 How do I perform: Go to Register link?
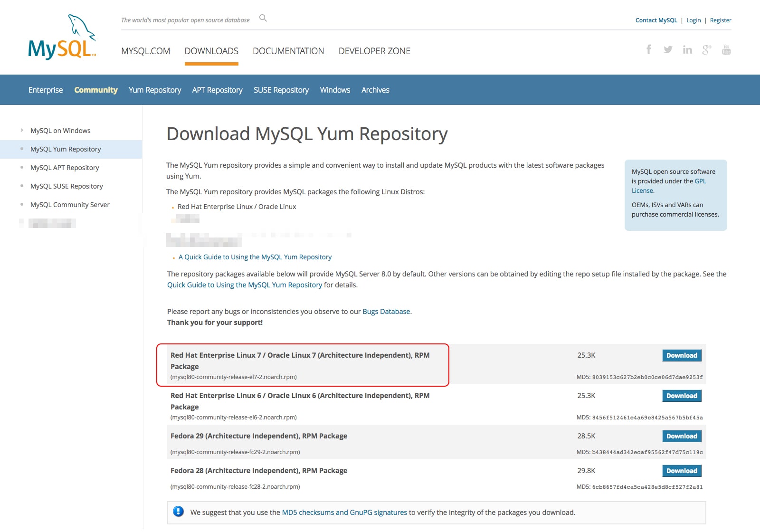(x=721, y=20)
